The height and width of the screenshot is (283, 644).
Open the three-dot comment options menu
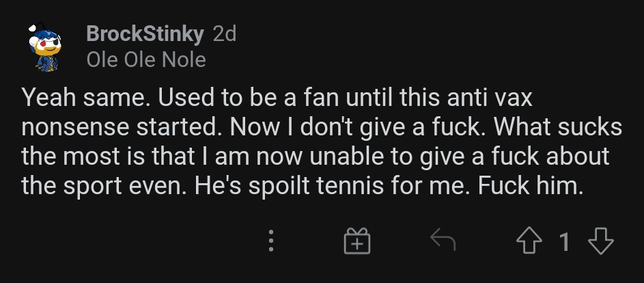(x=271, y=241)
